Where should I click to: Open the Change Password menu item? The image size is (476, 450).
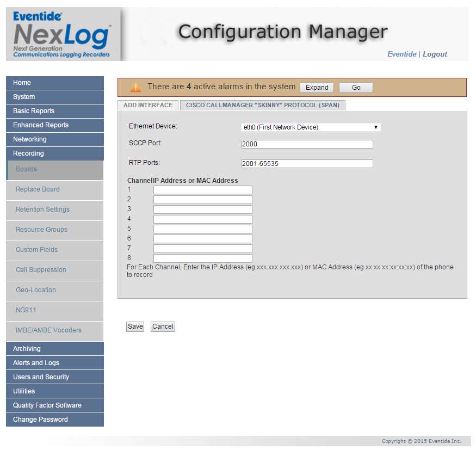click(x=54, y=420)
